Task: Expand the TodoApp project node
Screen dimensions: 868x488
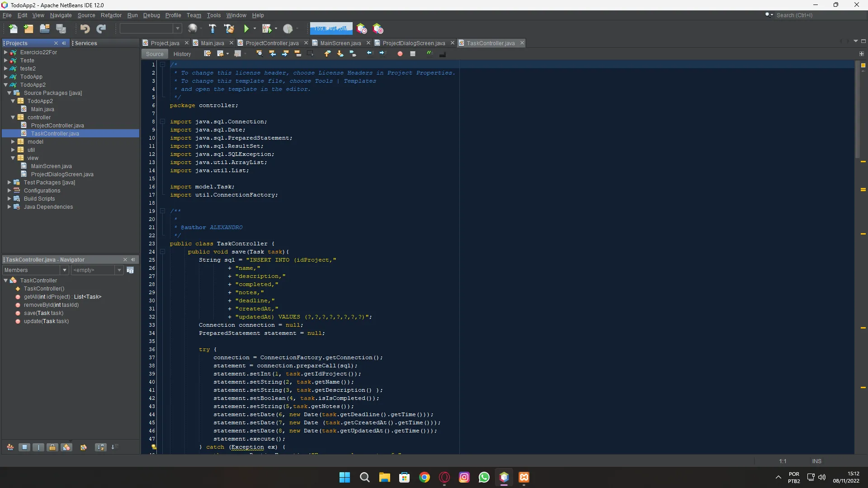Action: pyautogui.click(x=5, y=77)
